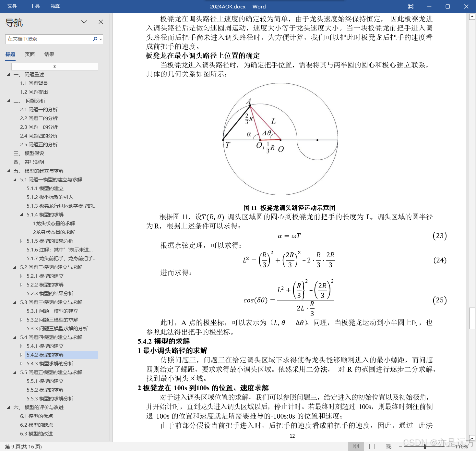
Task: Switch to the 页面 navigation tab
Action: (30, 54)
